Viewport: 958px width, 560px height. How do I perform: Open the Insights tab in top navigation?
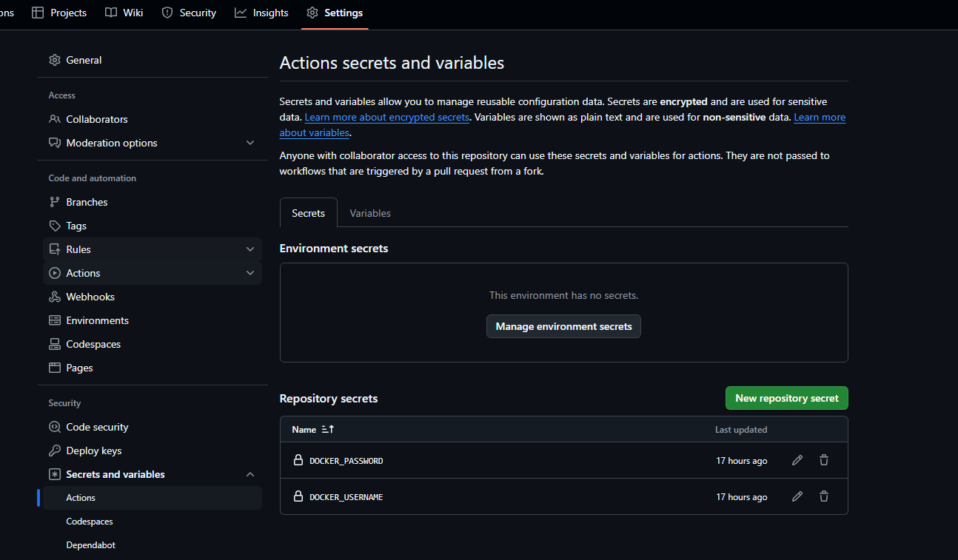pyautogui.click(x=261, y=12)
